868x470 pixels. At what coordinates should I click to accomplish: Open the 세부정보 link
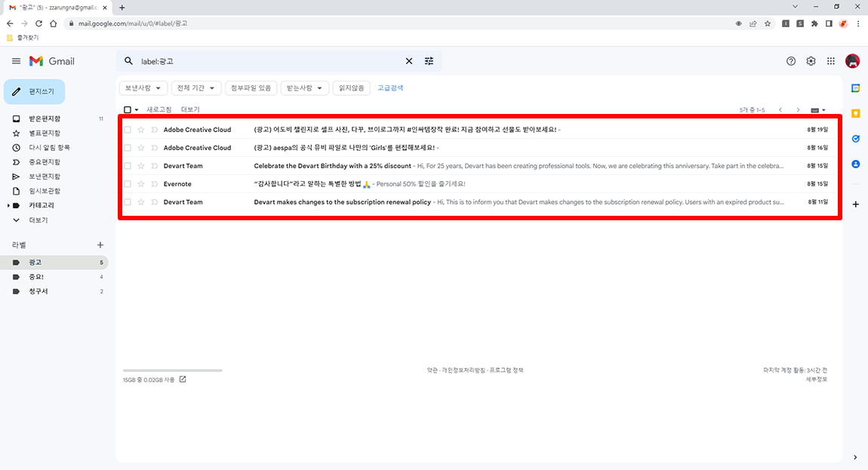(x=817, y=379)
